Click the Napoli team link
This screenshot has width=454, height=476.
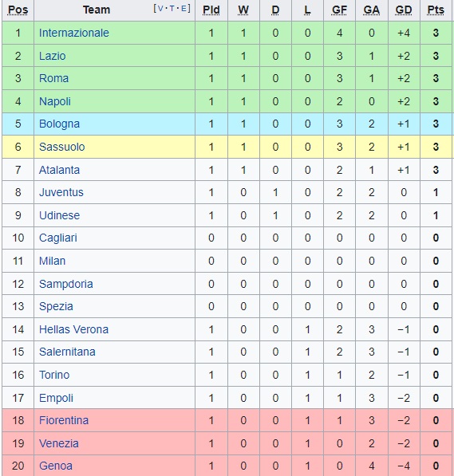55,101
